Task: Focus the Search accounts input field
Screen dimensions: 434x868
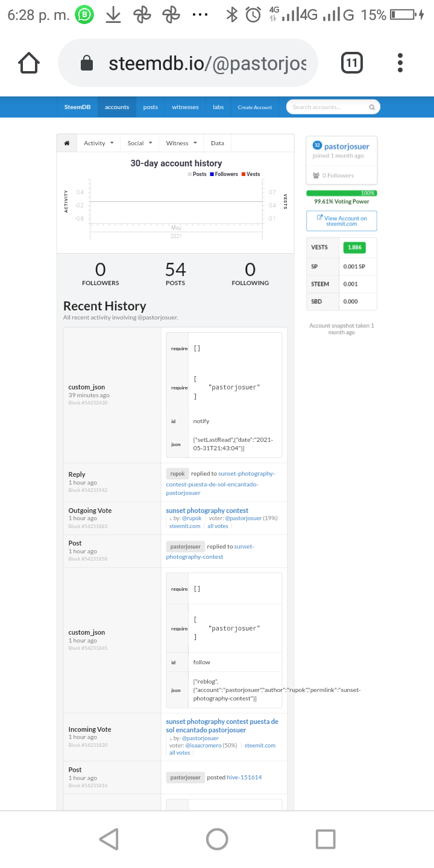Action: (x=329, y=107)
